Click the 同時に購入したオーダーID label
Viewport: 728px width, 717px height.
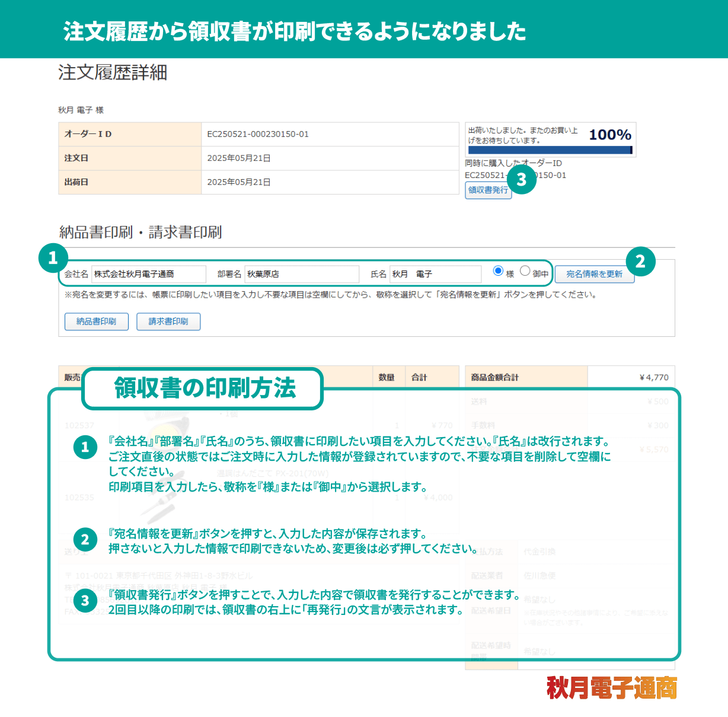click(x=513, y=163)
